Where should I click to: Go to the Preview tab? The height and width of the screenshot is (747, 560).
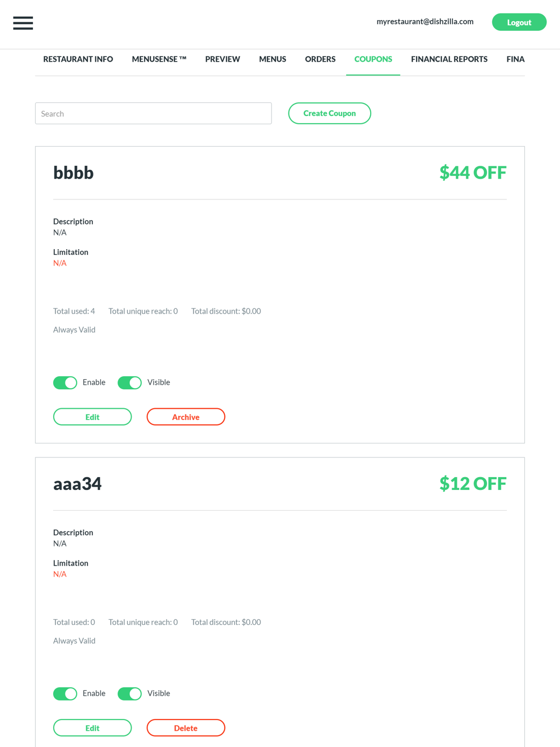[222, 59]
